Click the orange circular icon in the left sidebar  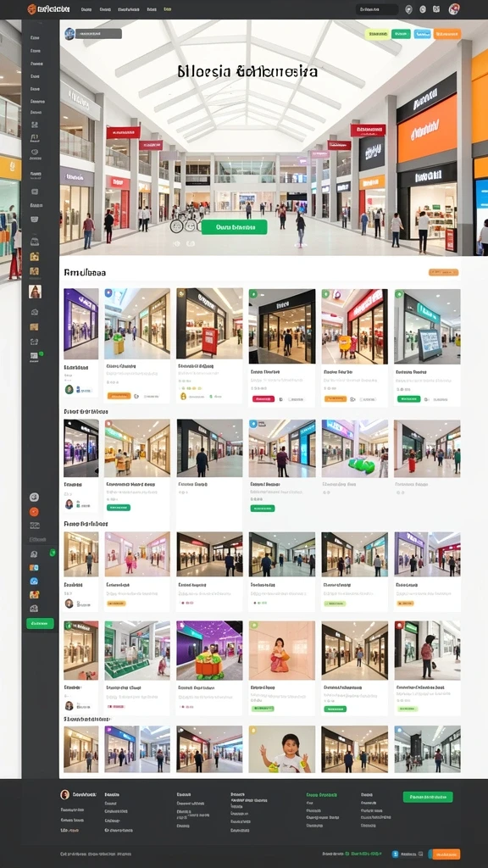tap(34, 511)
